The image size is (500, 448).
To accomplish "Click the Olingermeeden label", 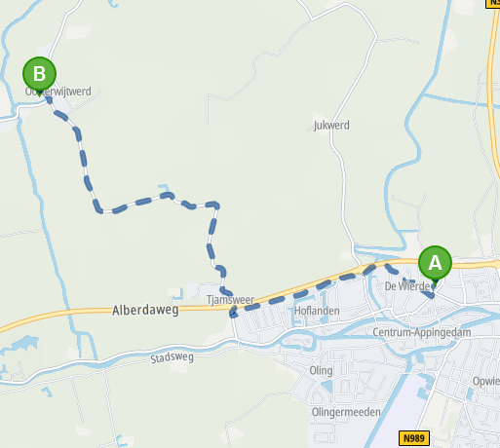I will tap(346, 412).
